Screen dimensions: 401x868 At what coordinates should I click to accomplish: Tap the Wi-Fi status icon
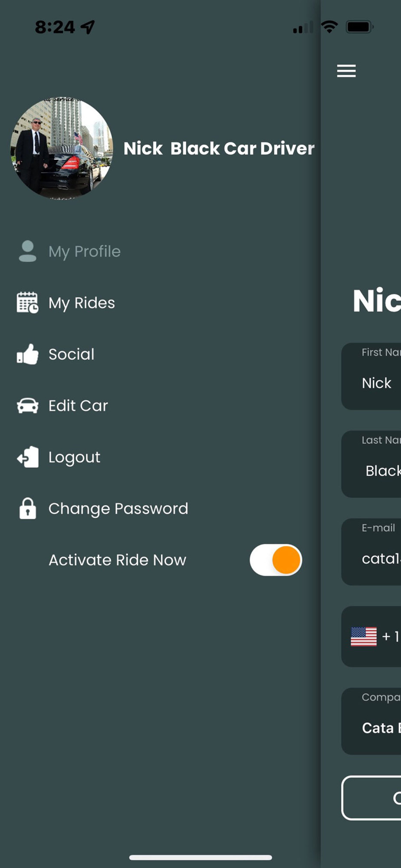329,27
